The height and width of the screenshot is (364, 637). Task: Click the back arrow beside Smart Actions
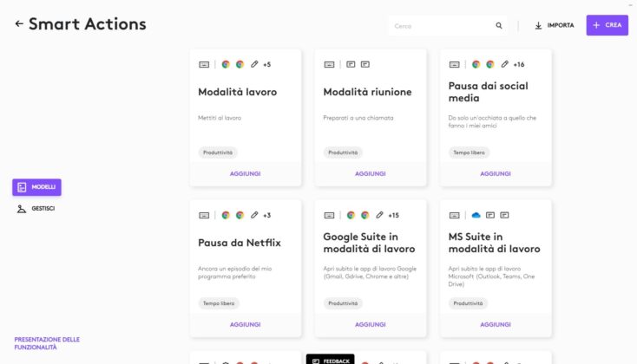click(19, 24)
